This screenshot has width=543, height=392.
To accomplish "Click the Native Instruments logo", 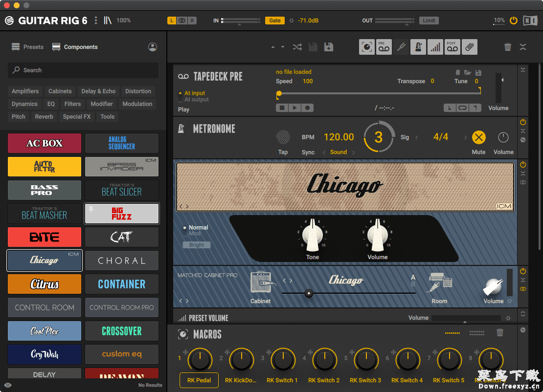I will pyautogui.click(x=530, y=21).
